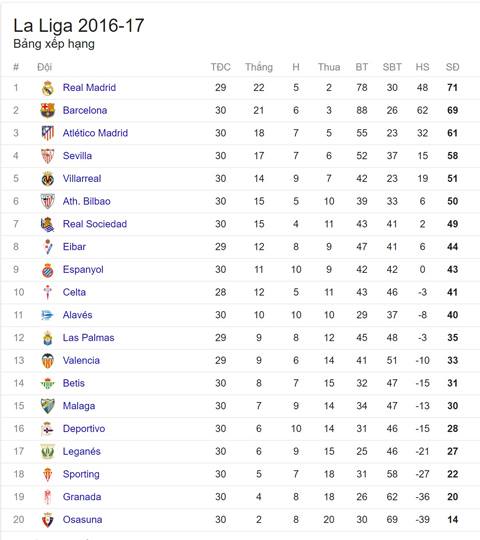Click the Malaga crest icon
The height and width of the screenshot is (540, 480).
click(x=48, y=406)
